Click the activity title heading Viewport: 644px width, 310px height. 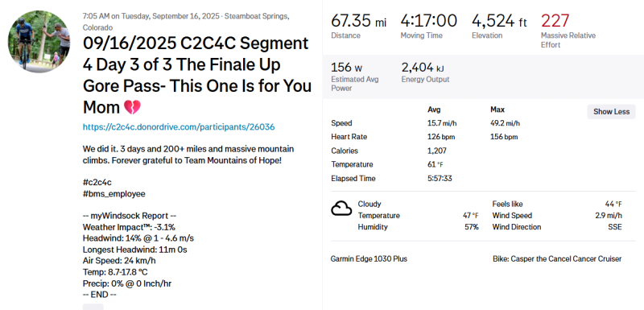[196, 76]
